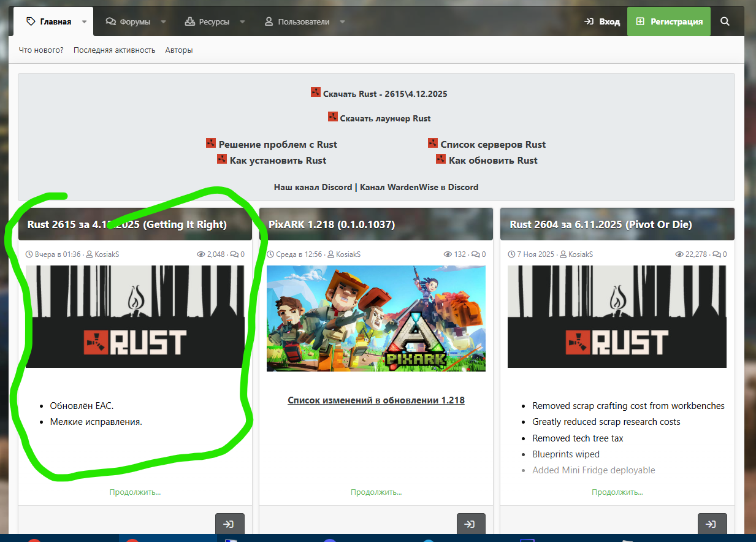Open Список изменений в обновлении 1.218 link
The image size is (756, 542).
(x=376, y=400)
